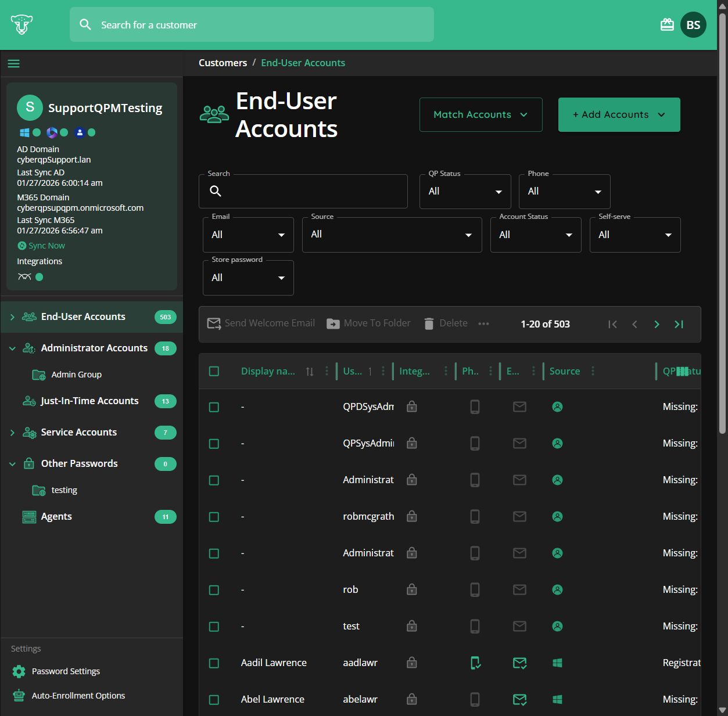Click the Windows AD status icon
The height and width of the screenshot is (716, 728).
coord(24,132)
